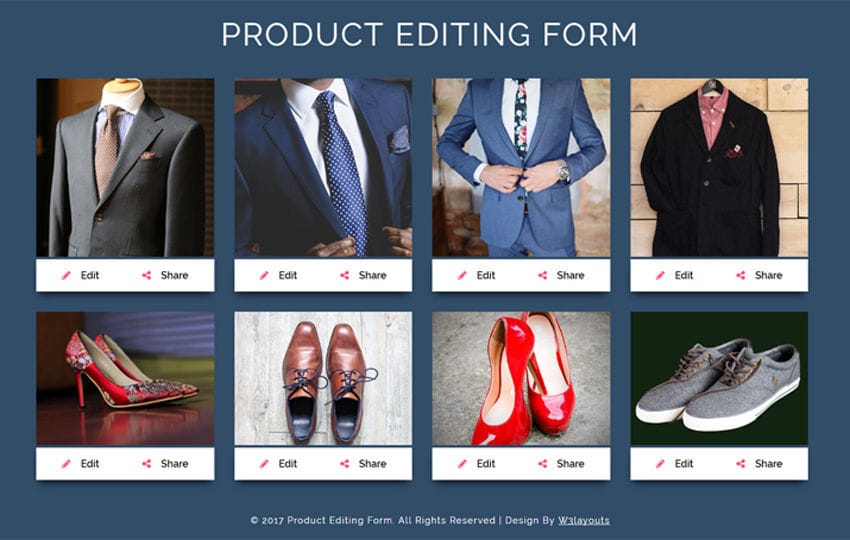
Task: Open the gray suit mannequin product image
Action: click(x=125, y=168)
